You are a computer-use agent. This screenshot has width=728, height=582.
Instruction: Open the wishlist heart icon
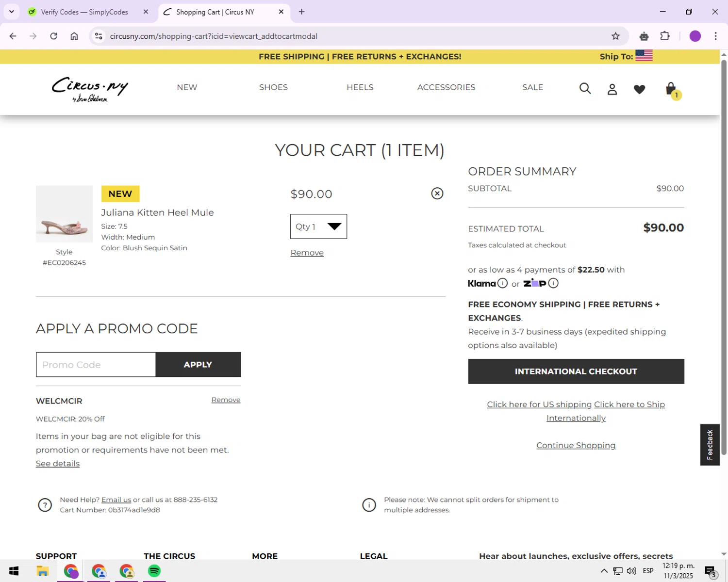click(x=639, y=89)
